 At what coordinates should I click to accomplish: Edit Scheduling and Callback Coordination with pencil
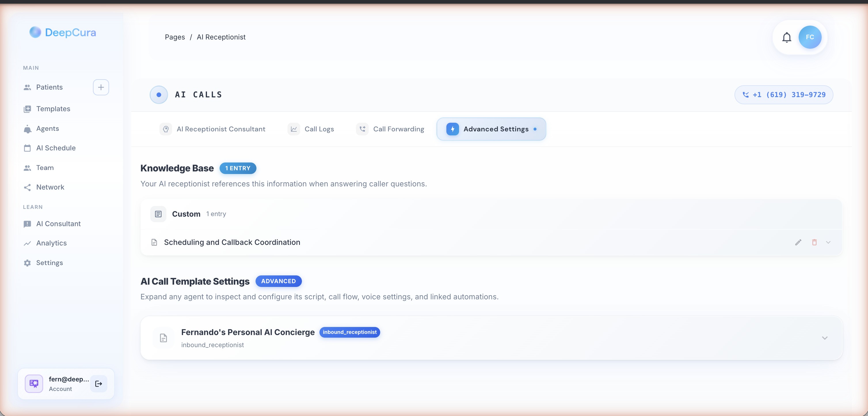click(x=798, y=242)
